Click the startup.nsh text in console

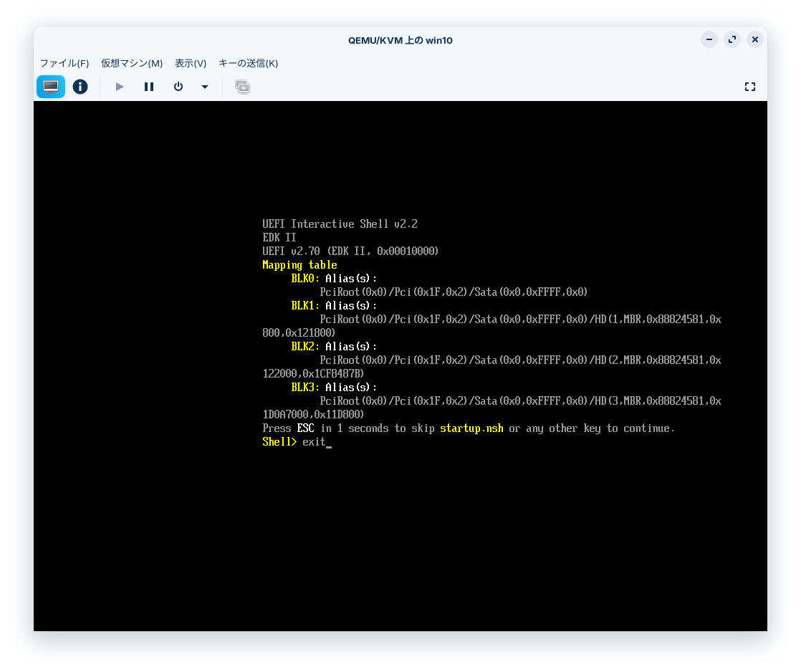[471, 428]
